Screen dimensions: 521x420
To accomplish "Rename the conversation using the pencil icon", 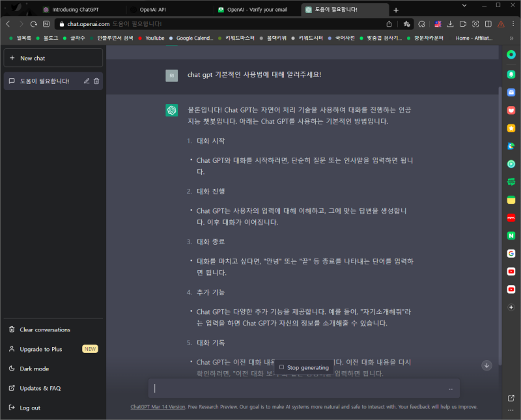I will point(87,80).
